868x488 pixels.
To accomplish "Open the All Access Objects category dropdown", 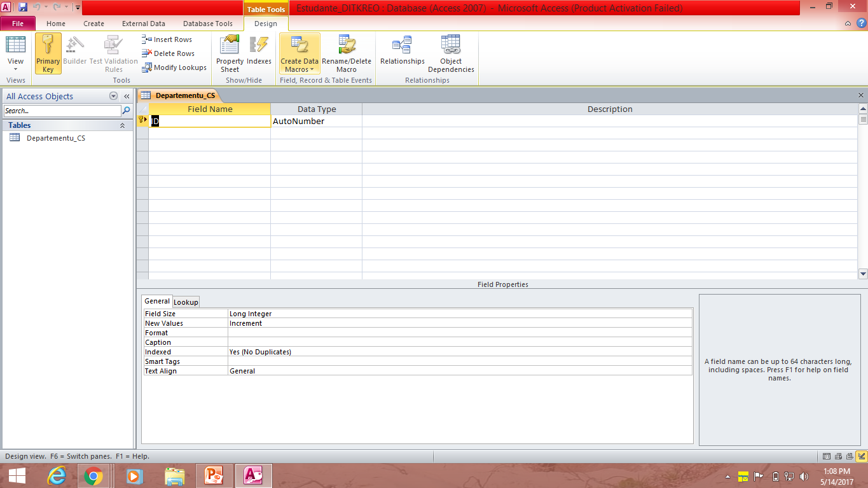I will point(114,96).
